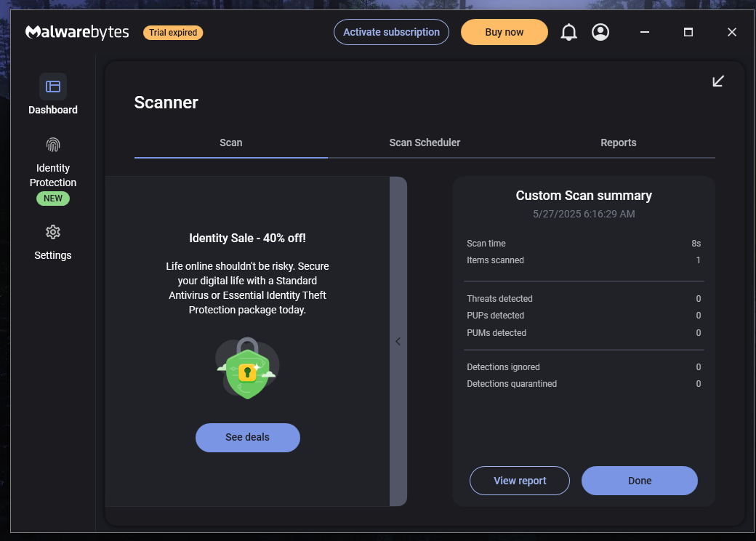Open View report for the custom scan
756x541 pixels.
520,481
